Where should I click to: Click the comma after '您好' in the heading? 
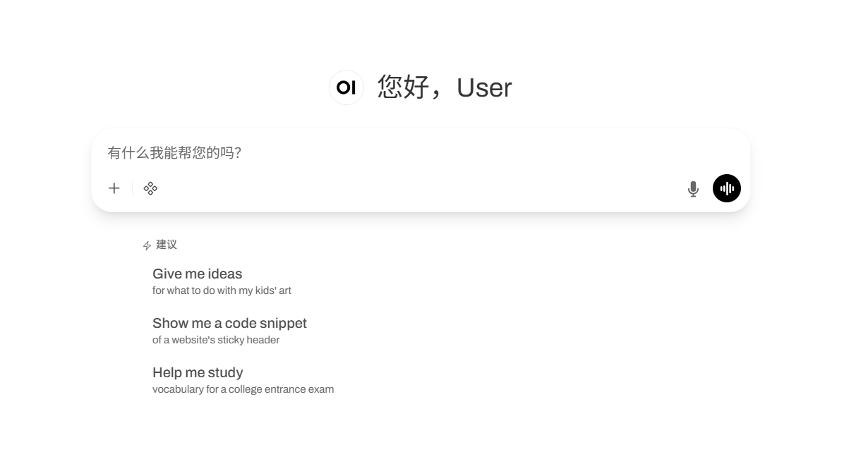437,93
